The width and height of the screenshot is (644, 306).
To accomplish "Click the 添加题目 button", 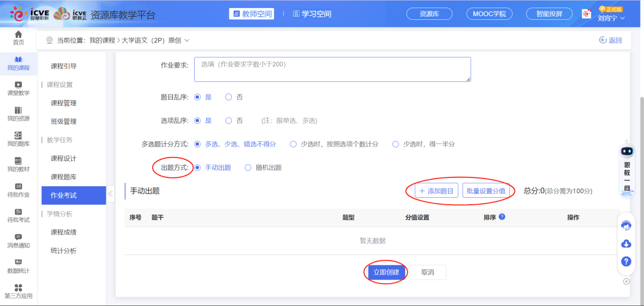I will point(436,191).
